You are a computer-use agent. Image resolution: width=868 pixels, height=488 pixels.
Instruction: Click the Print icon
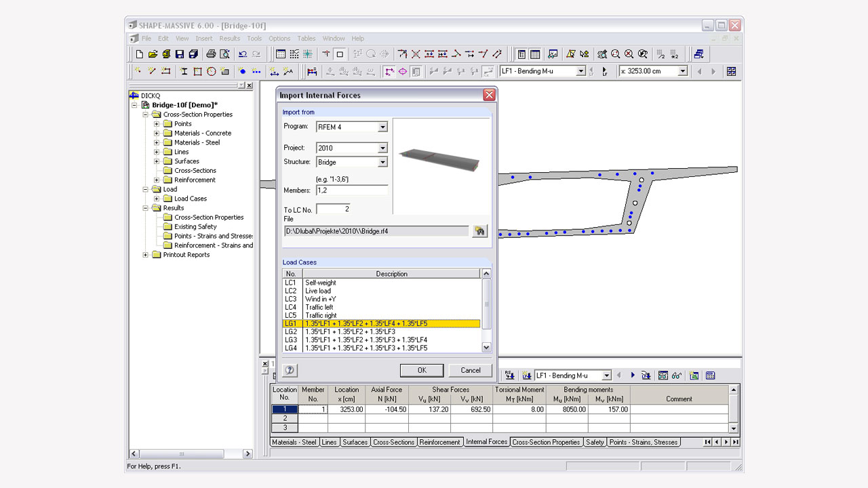tap(211, 54)
